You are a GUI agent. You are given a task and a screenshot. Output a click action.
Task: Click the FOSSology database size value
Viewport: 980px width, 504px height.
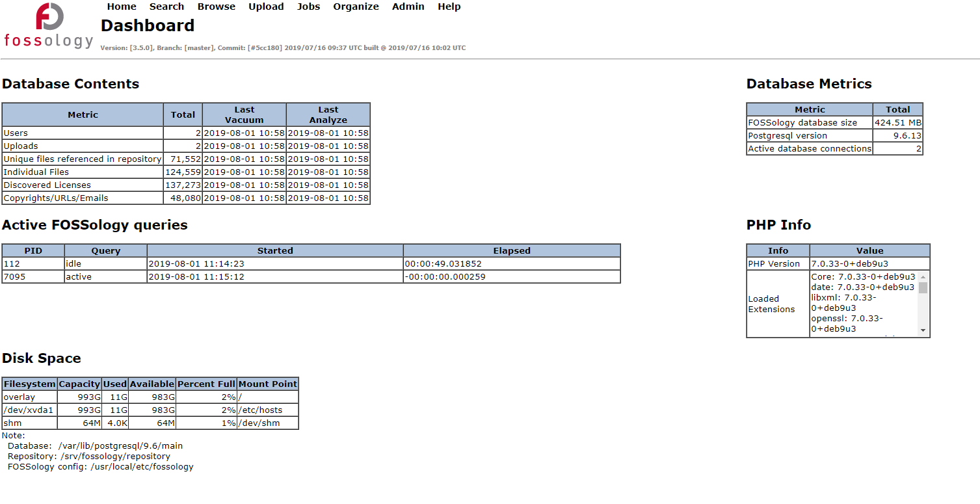[897, 122]
